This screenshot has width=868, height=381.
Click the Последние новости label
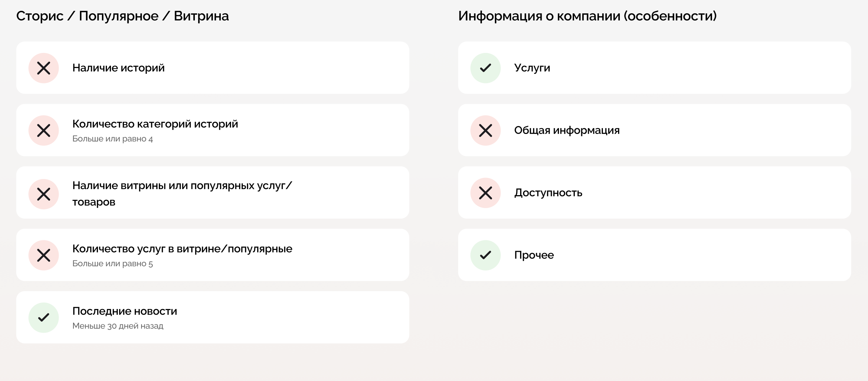tap(125, 311)
